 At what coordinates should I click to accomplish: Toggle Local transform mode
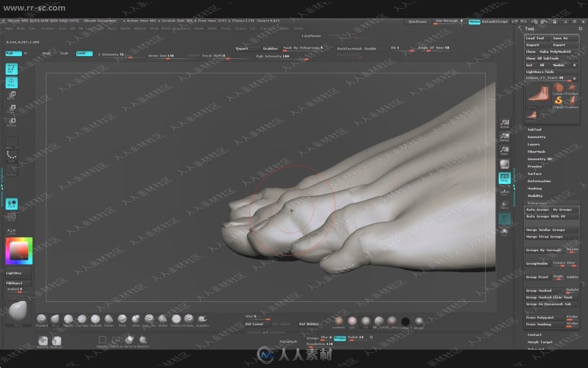(x=11, y=204)
